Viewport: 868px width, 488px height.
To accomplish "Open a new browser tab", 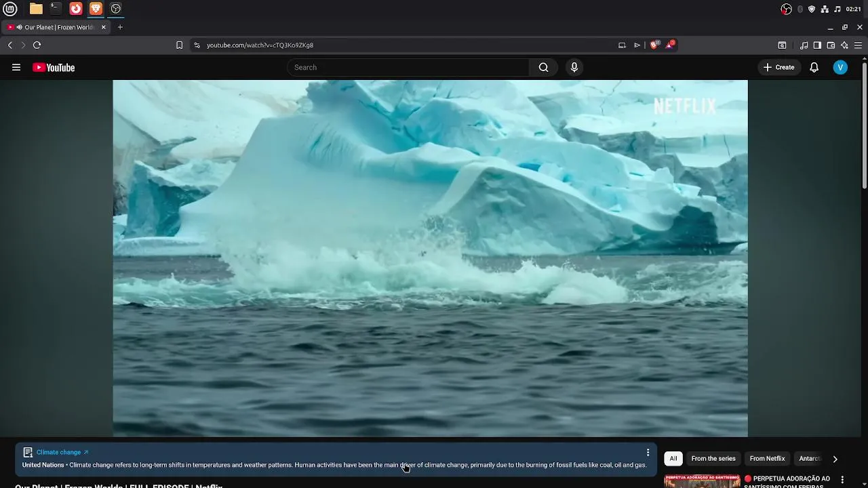I will 120,27.
